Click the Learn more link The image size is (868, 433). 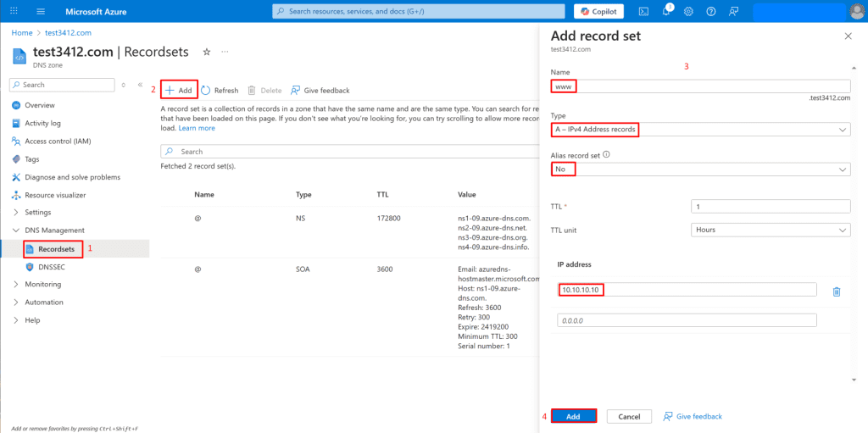pyautogui.click(x=196, y=128)
